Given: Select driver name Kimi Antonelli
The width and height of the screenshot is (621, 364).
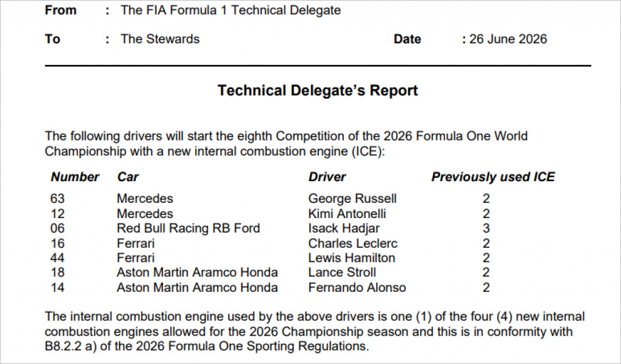Looking at the screenshot, I should coord(347,214).
